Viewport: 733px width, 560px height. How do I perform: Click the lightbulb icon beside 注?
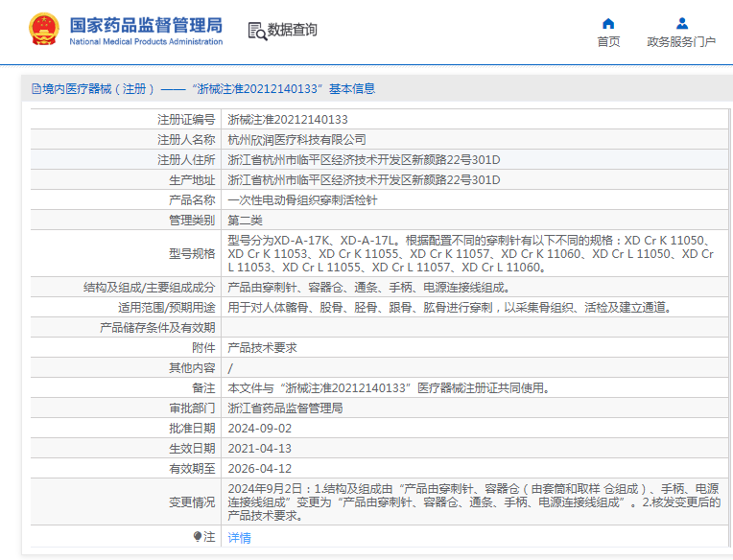[198, 537]
